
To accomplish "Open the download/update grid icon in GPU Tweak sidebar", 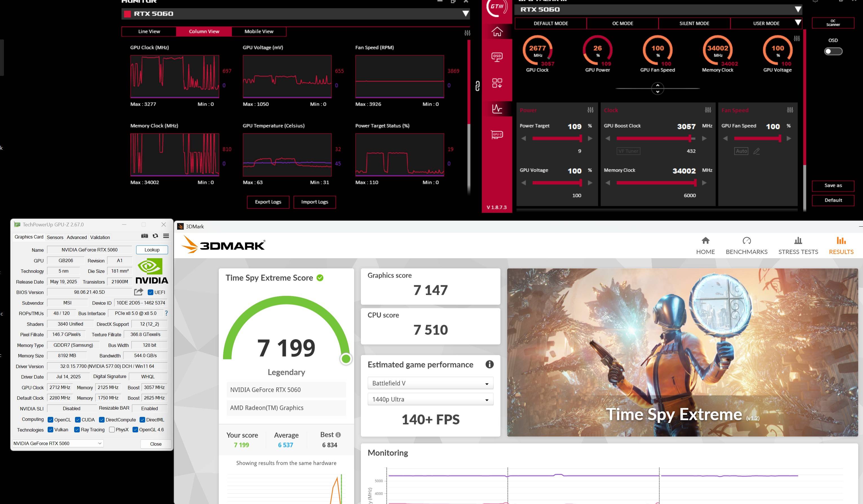I will [x=497, y=83].
